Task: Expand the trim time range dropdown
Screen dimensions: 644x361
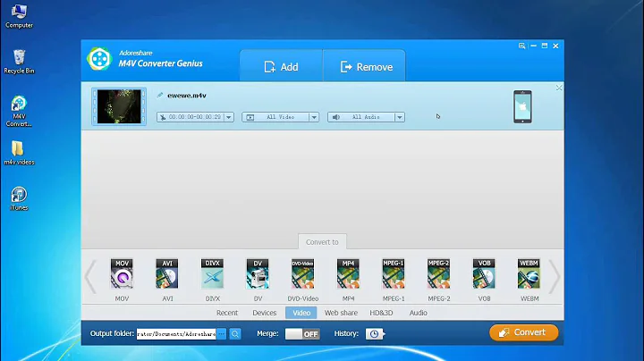Action: click(229, 117)
